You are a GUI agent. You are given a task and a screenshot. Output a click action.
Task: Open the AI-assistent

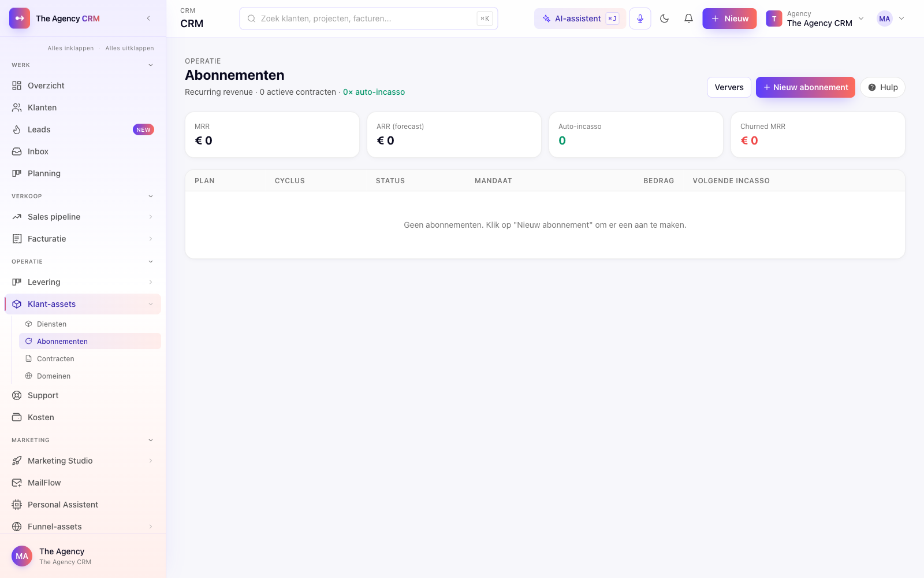[x=580, y=18]
